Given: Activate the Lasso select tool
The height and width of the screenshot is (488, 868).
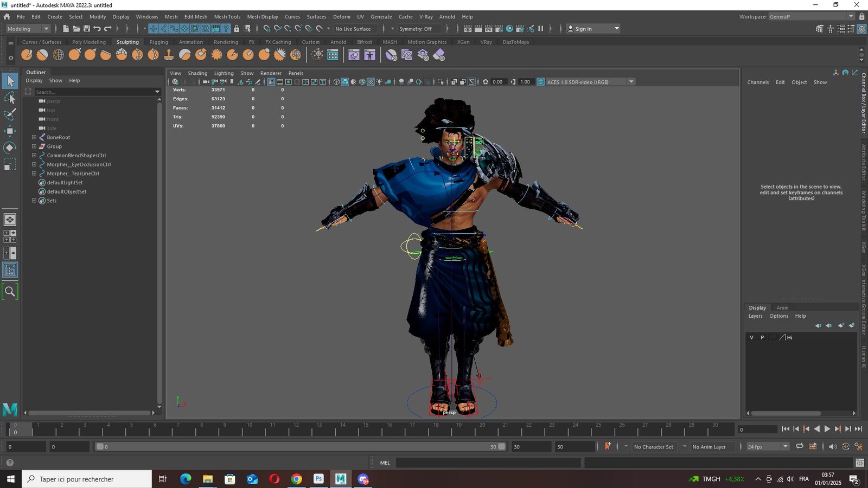Looking at the screenshot, I should point(10,98).
